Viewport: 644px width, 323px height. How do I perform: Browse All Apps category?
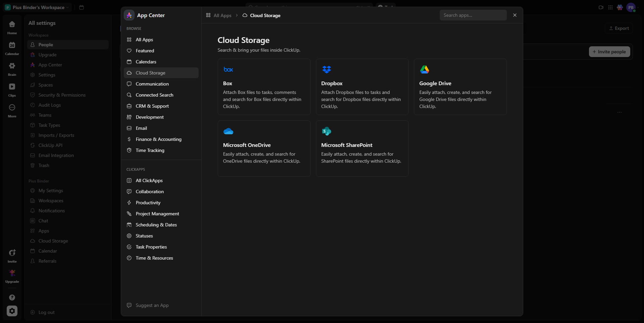(161, 40)
